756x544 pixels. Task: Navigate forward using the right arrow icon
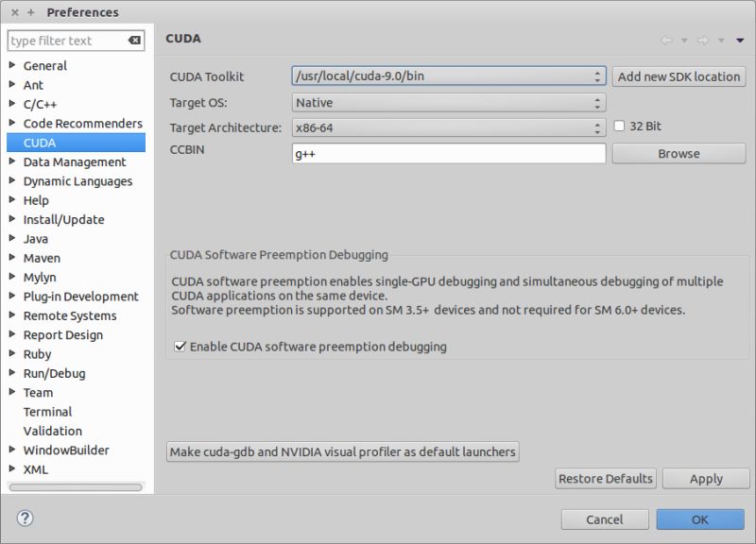click(x=704, y=40)
